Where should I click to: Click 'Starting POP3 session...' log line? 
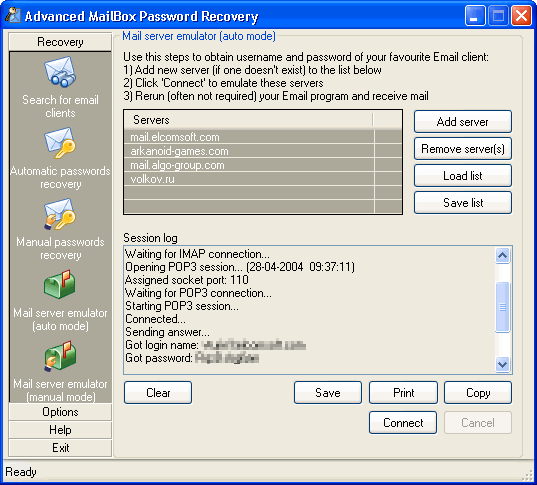click(x=182, y=306)
